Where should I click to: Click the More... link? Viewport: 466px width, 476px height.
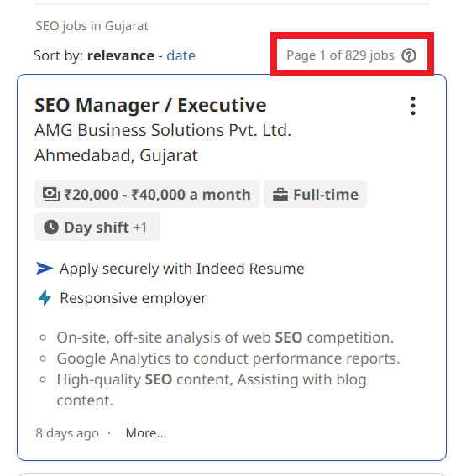click(146, 433)
